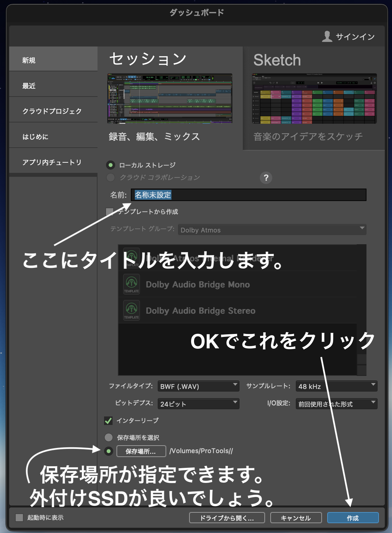Screen dimensions: 392x533
Task: Click the sign-in user profile icon
Action: (x=327, y=36)
